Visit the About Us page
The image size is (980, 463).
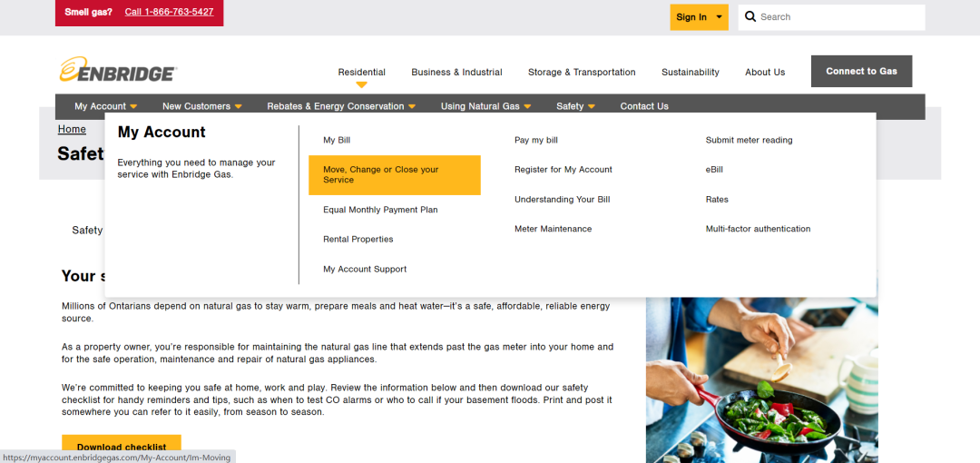tap(764, 72)
